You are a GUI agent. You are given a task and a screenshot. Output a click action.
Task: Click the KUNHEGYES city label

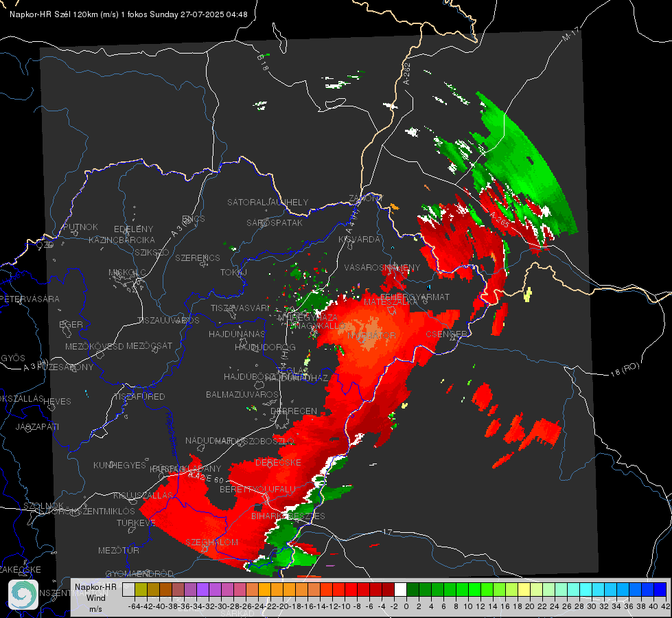[x=119, y=465]
